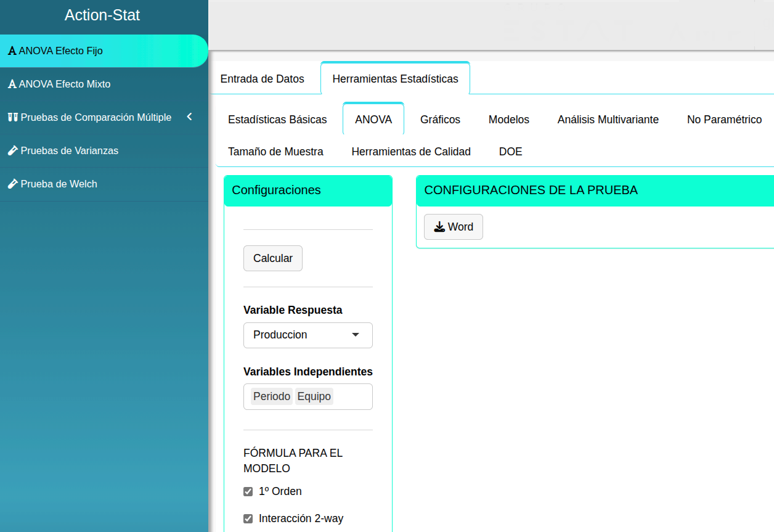Toggle the Interacción 2-way checkbox
This screenshot has width=774, height=532.
point(248,519)
